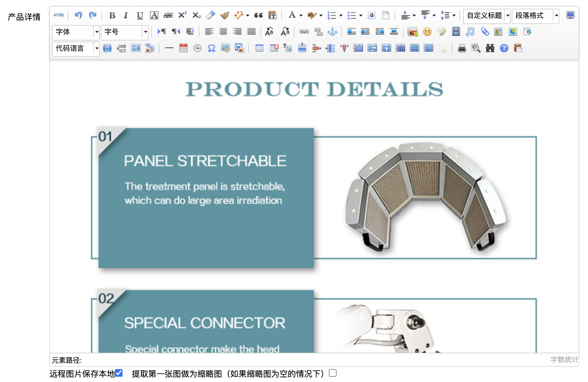The height and width of the screenshot is (382, 588).
Task: Open auto-typeset wand dropdown arrow
Action: [248, 15]
